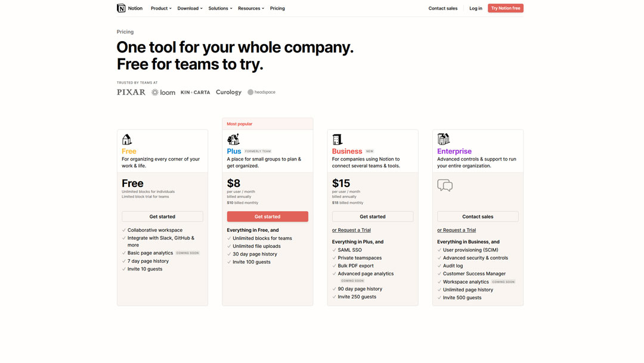Click the Enterprise plan buildings icon
Screen dimensions: 644x363
(x=443, y=139)
